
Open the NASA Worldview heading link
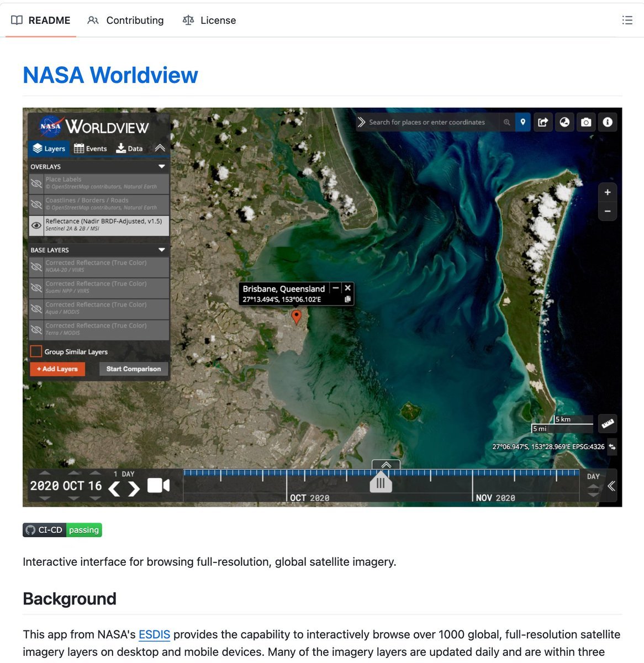(110, 75)
